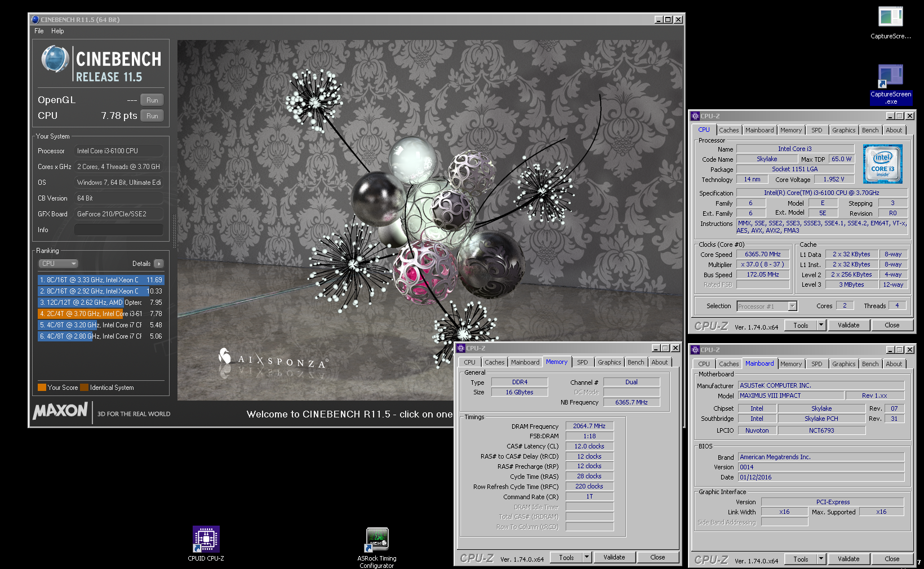Select the About tab in the CPU-Z Memory window
The width and height of the screenshot is (924, 569).
(660, 362)
